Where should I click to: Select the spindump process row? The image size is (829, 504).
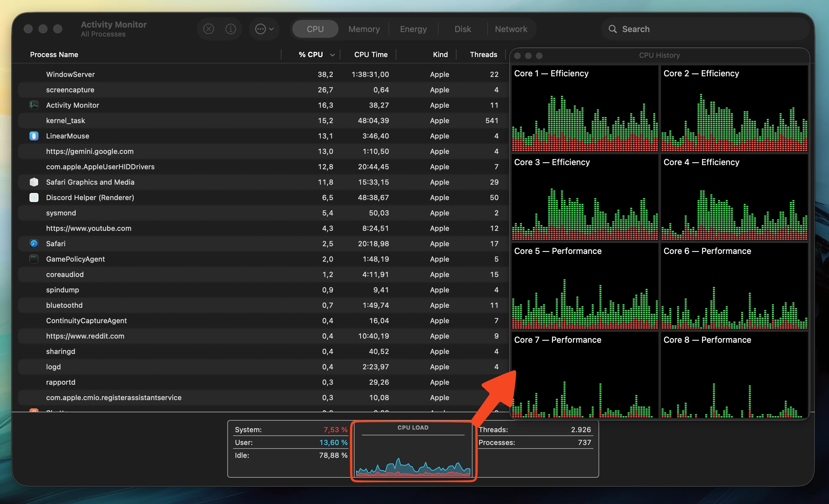[263, 290]
